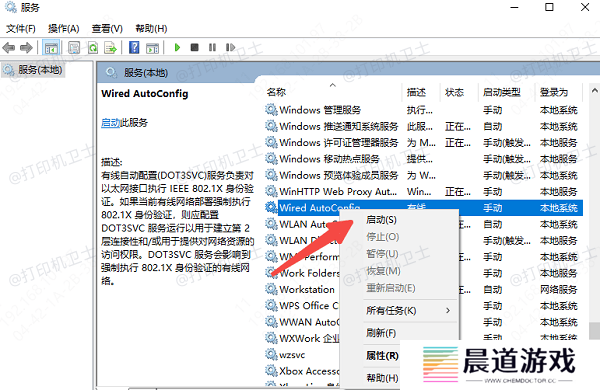
Task: Click the services list scrollbar thumb
Action: 594,331
